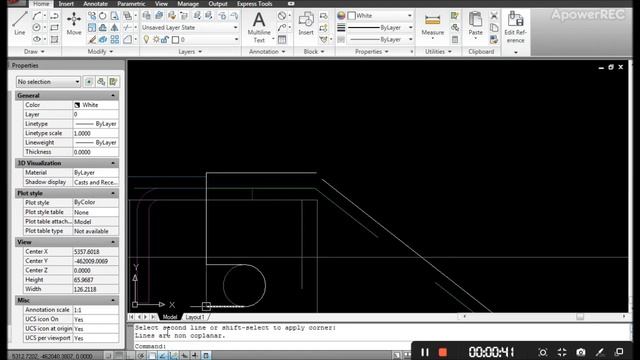Open the Insert ribbon tab
Screen dimensions: 640x360
pyautogui.click(x=66, y=4)
